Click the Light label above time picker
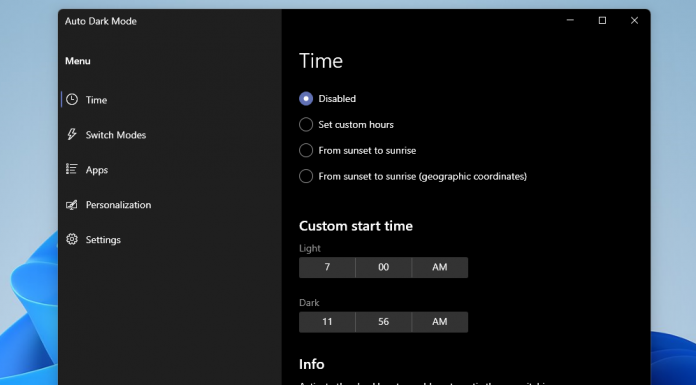The width and height of the screenshot is (696, 385). tap(310, 248)
